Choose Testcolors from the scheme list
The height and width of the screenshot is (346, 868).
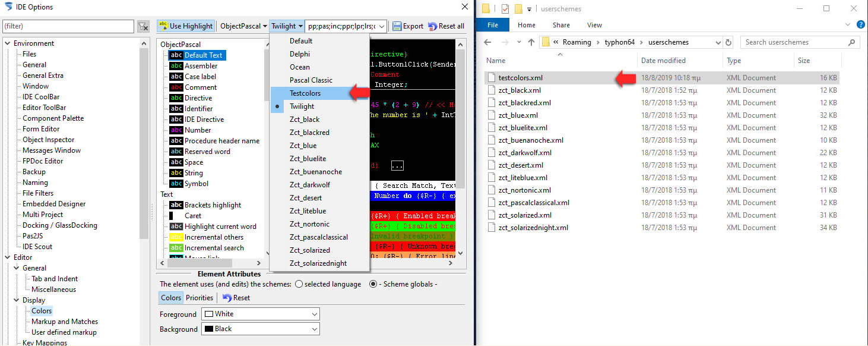click(x=305, y=93)
